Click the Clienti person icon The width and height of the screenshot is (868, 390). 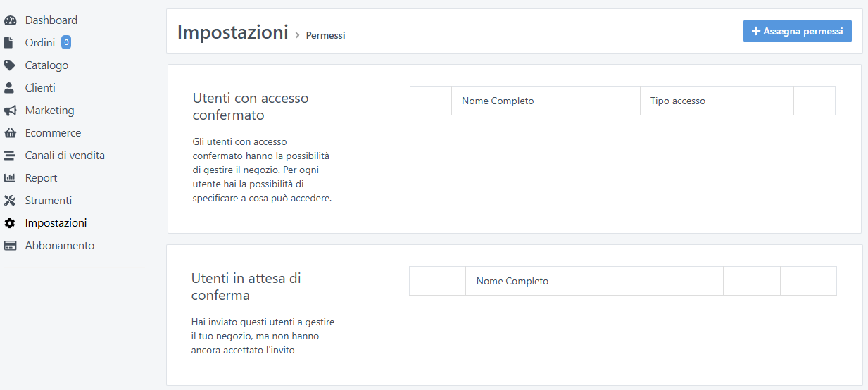click(x=9, y=88)
